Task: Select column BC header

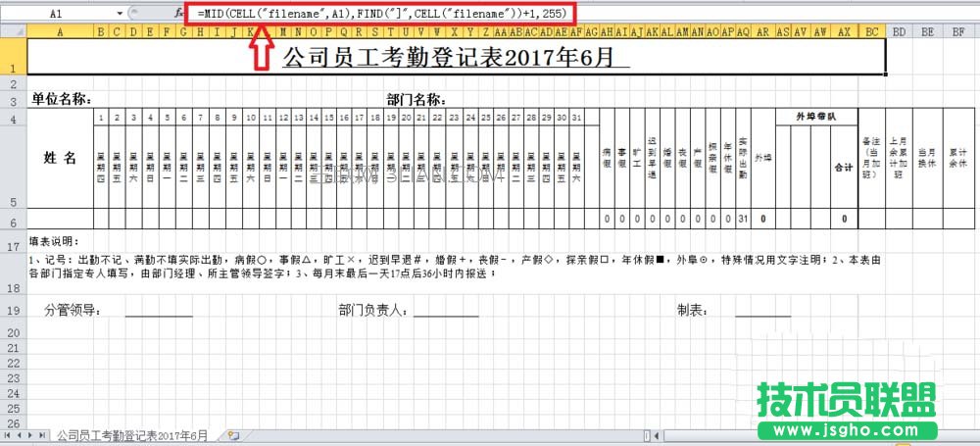Action: coord(872,31)
